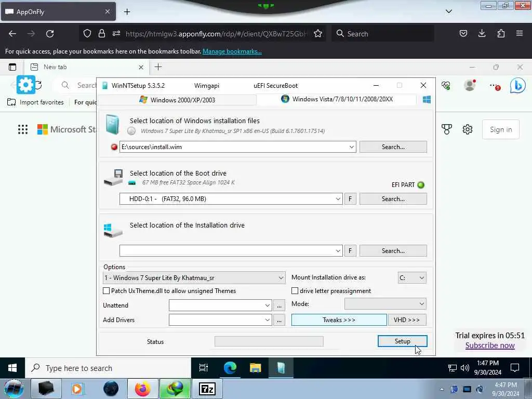Screen dimensions: 532x399
Task: Search for Windows installation files location
Action: click(x=393, y=147)
